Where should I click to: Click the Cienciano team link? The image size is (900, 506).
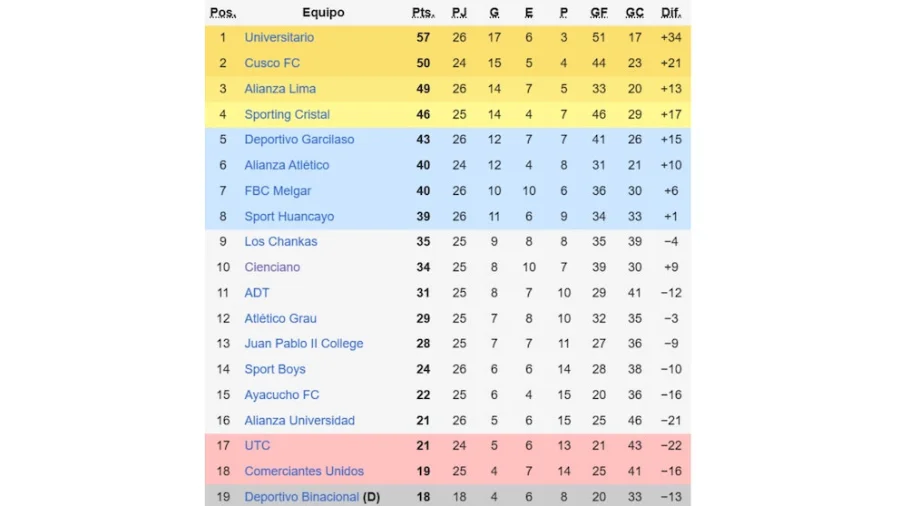coord(272,268)
